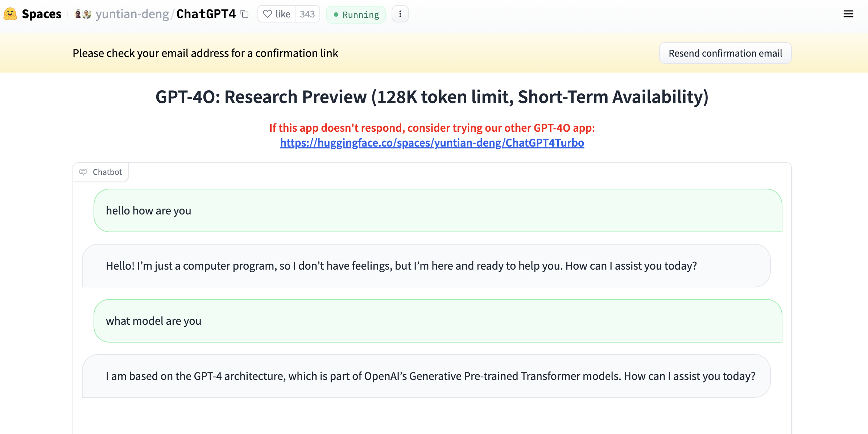Click the Chatbot tab label
The width and height of the screenshot is (868, 434).
(x=107, y=172)
